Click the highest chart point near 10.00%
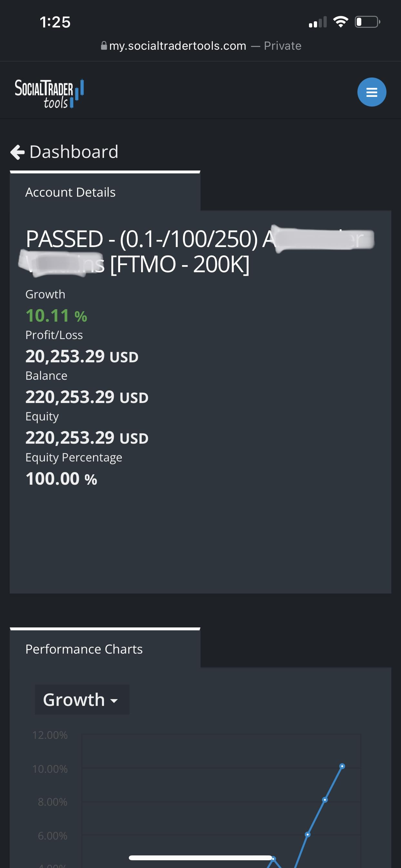Screen dimensions: 401x868 pos(342,766)
